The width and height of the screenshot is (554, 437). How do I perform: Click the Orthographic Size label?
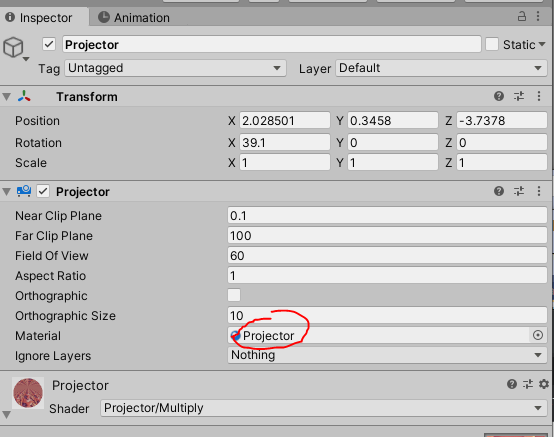coord(65,316)
